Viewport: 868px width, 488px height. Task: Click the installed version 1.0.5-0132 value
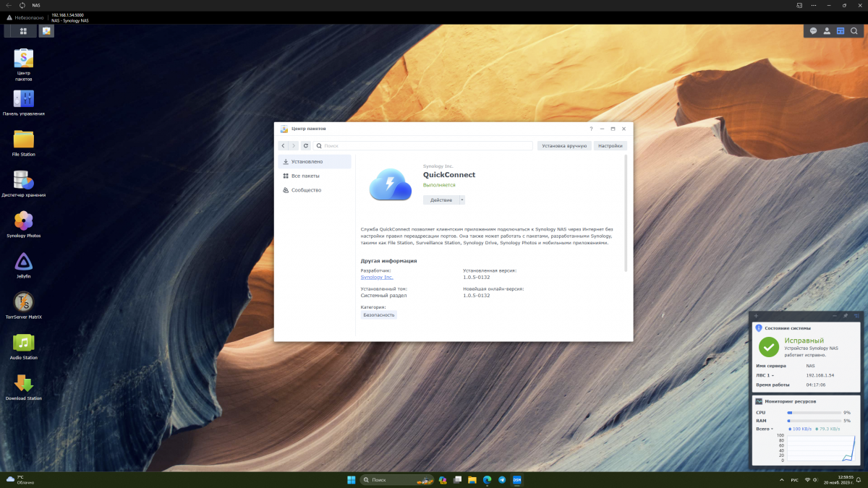coord(477,277)
